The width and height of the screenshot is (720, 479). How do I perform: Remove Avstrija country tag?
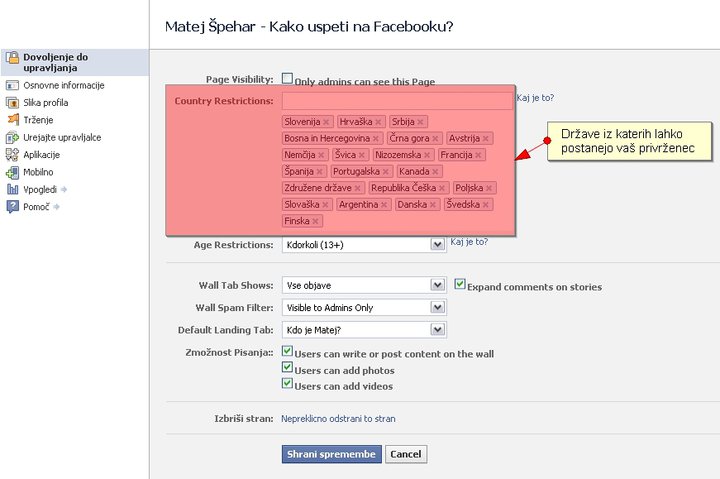coord(486,139)
